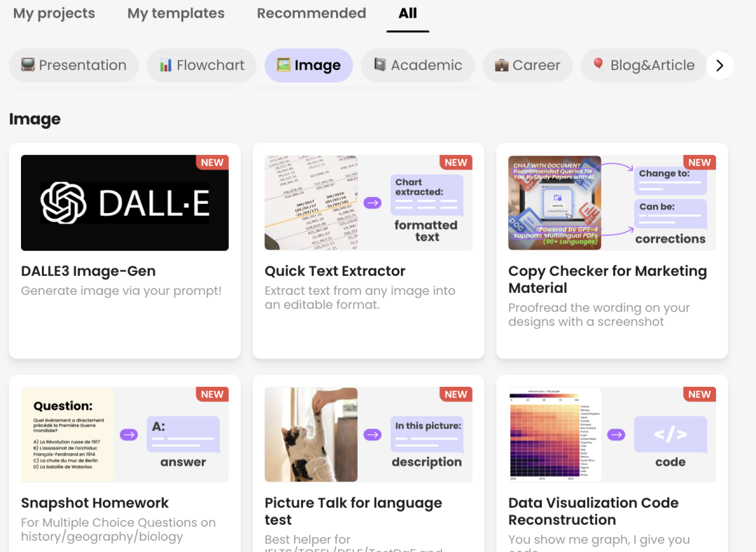
Task: Click the code brackets icon
Action: (670, 434)
